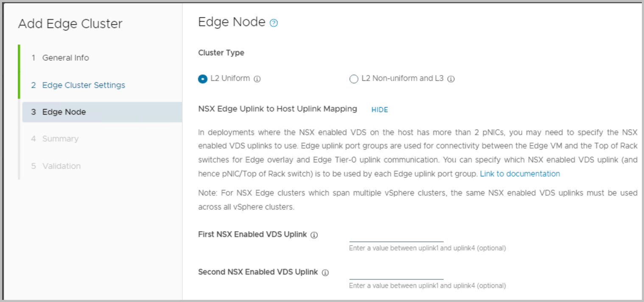This screenshot has height=302, width=644.
Task: Open the Link to documentation hyperlink
Action: pos(520,174)
